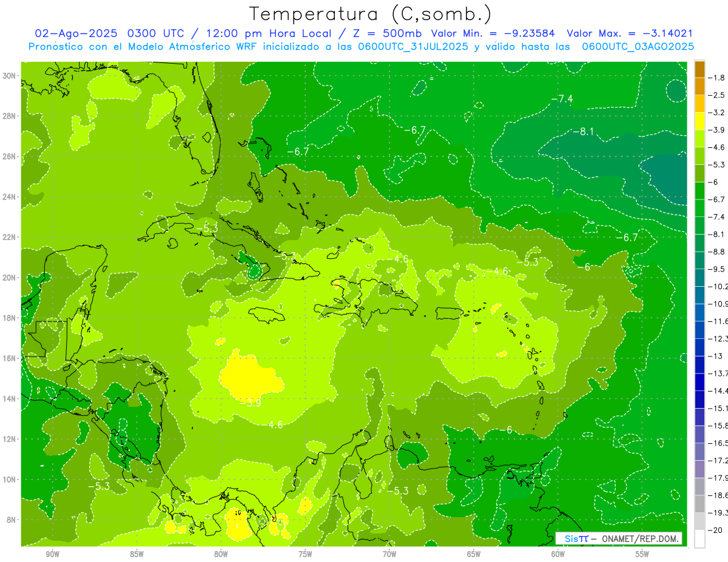
Task: Click the light gray swatch between -19.3 and -20
Action: [x=699, y=521]
